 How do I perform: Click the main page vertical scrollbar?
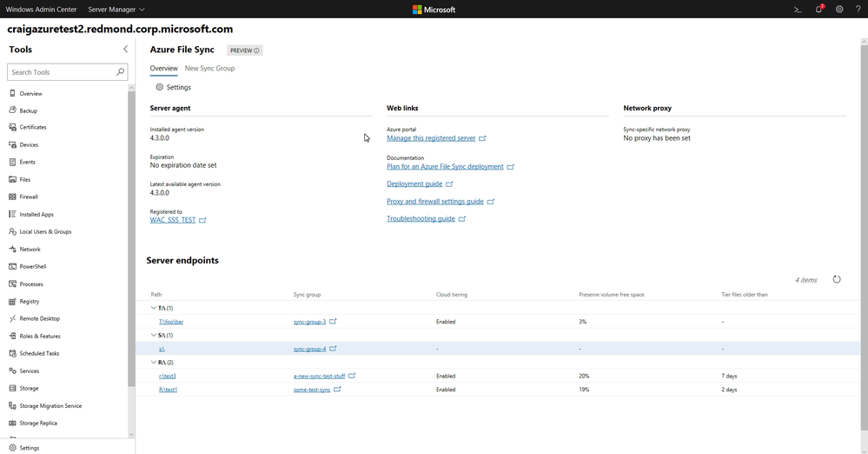click(x=865, y=238)
